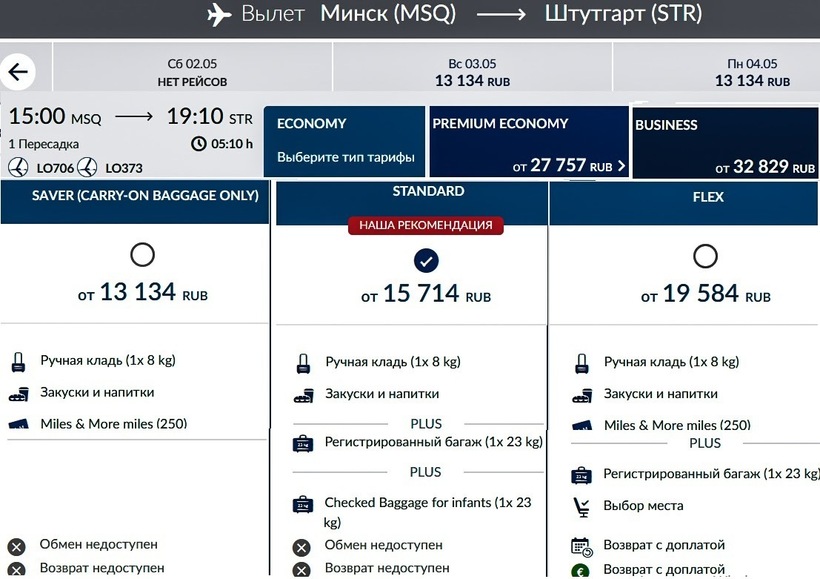Click the Flex fare header
Viewport: 820px width, 579px height.
684,203
